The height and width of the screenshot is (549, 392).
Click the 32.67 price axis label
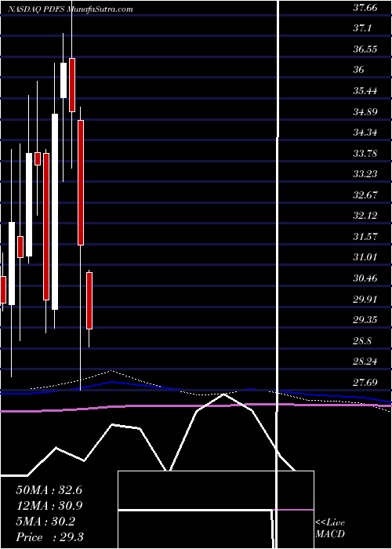coord(365,195)
